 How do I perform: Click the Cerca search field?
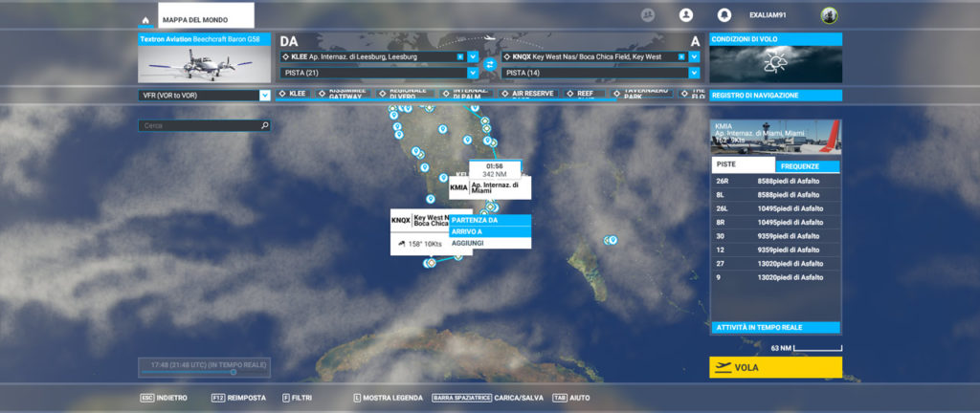205,125
